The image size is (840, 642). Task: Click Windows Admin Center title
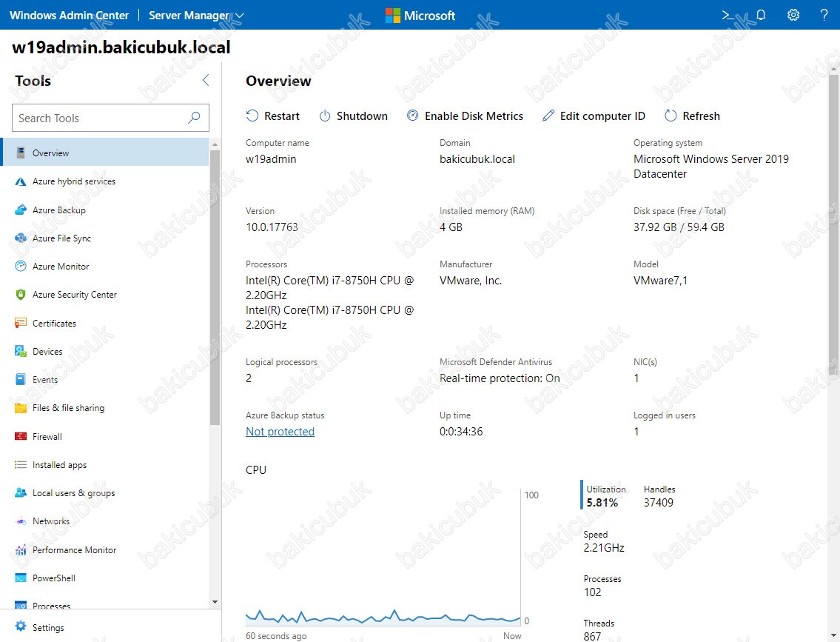[x=69, y=16]
